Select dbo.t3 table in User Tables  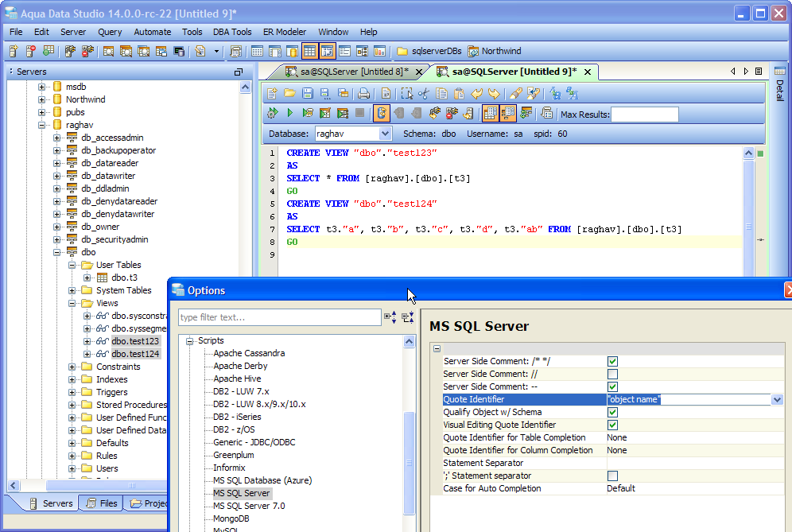124,278
